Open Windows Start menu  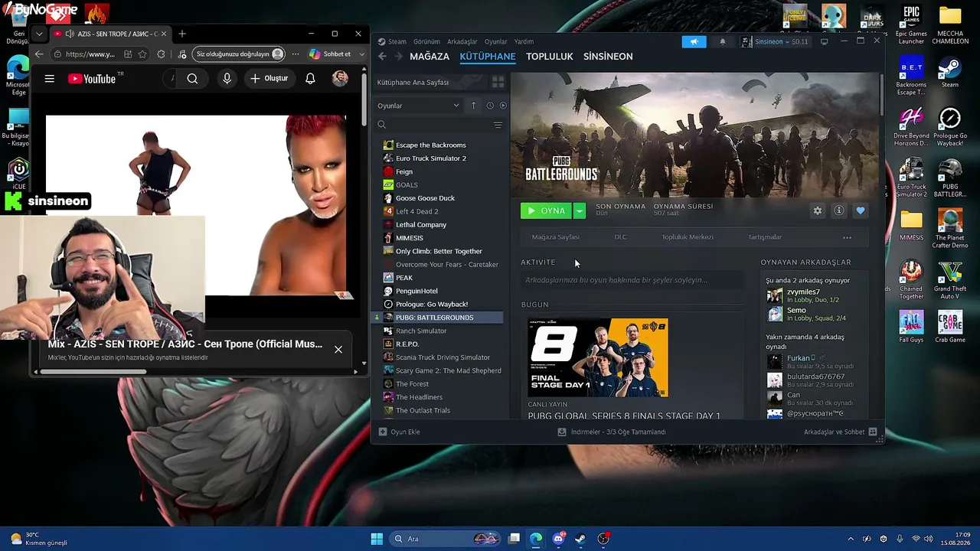click(x=377, y=539)
